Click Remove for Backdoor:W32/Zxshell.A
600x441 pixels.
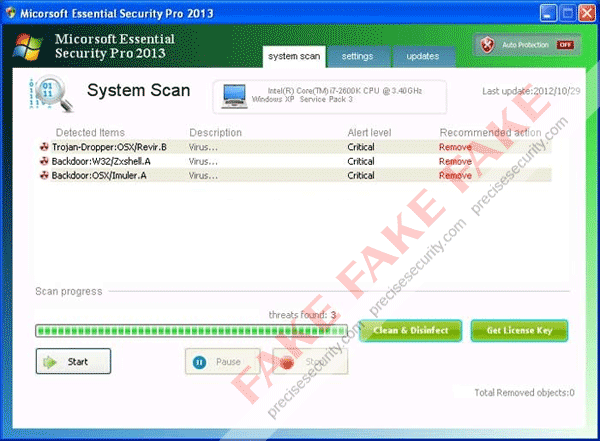point(455,162)
